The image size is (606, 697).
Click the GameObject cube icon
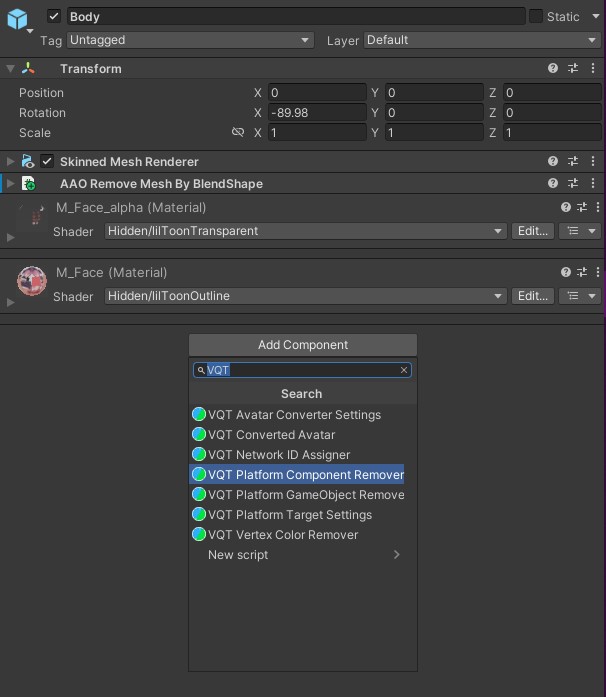[x=17, y=19]
